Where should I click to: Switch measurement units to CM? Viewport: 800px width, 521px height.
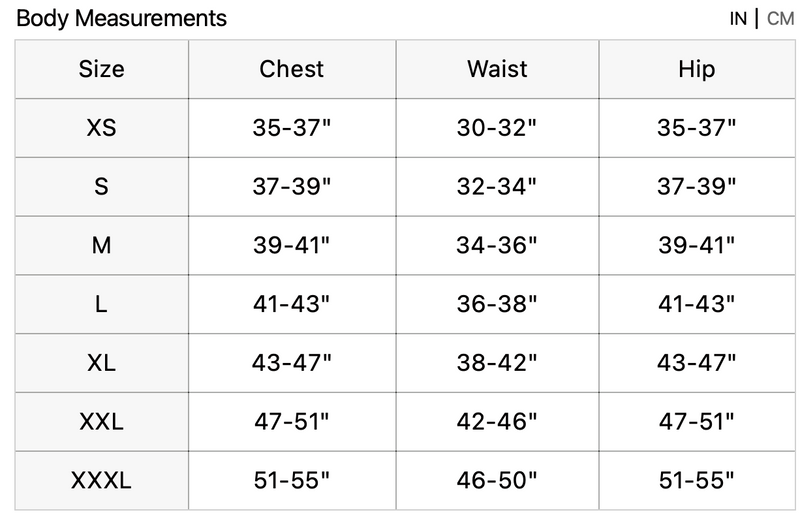point(780,19)
